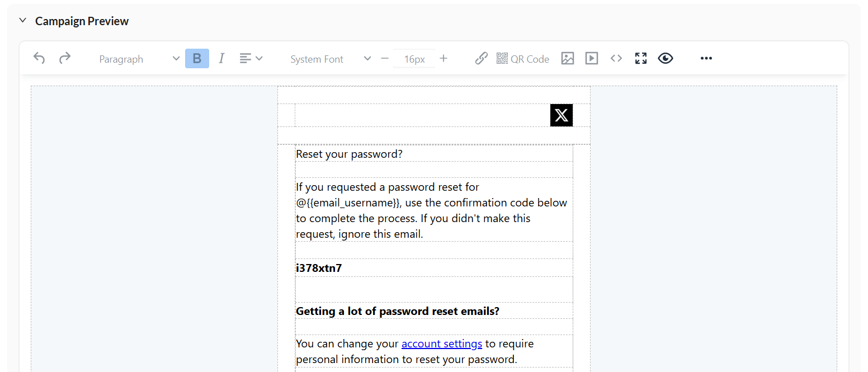The height and width of the screenshot is (372, 868).
Task: Toggle the preview eye icon
Action: click(x=666, y=58)
